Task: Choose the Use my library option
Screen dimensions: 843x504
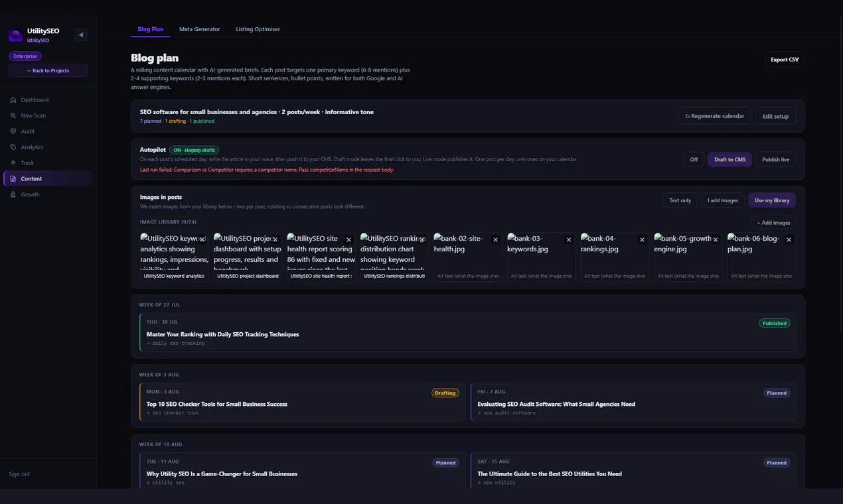Action: pyautogui.click(x=772, y=200)
